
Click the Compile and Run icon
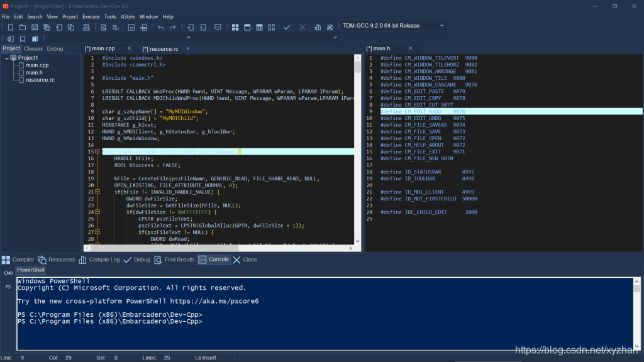[x=260, y=28]
